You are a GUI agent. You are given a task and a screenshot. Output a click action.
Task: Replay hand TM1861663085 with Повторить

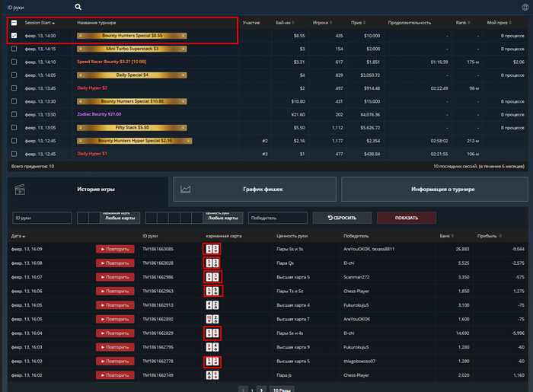(115, 249)
